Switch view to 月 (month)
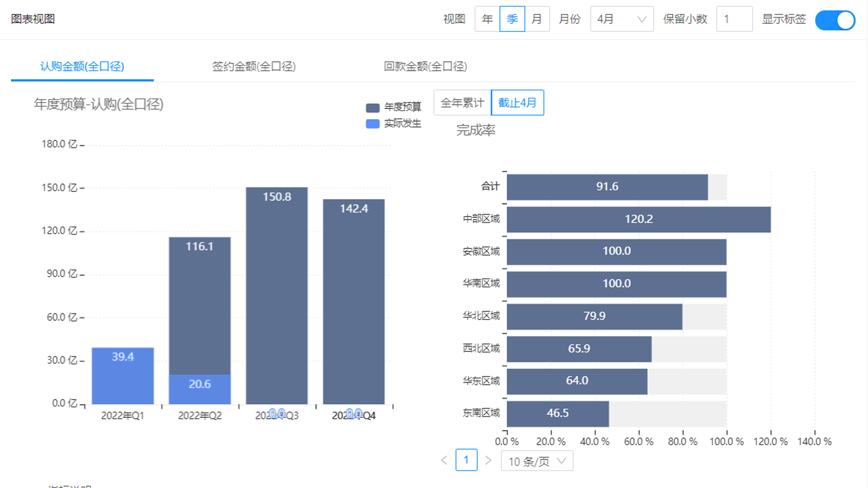 537,19
